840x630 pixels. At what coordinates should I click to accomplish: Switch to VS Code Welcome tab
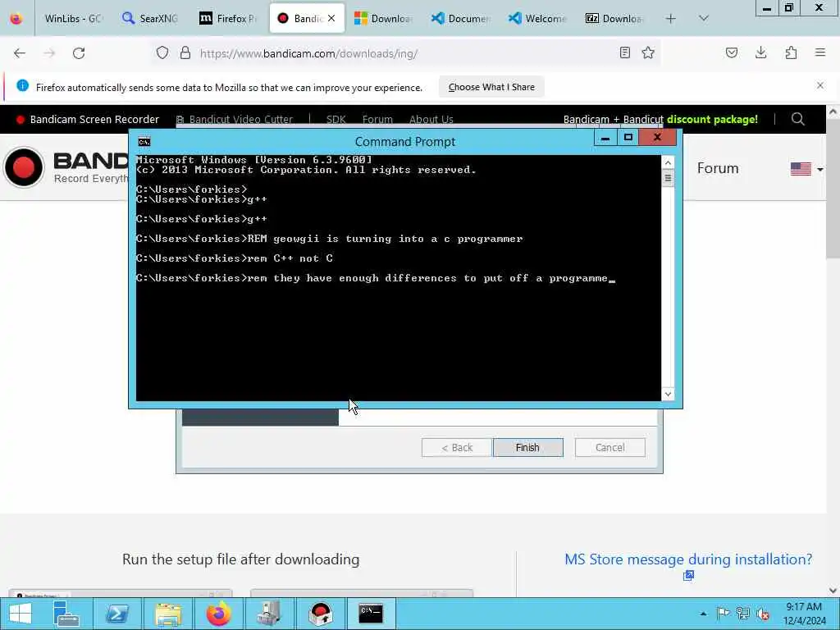538,18
